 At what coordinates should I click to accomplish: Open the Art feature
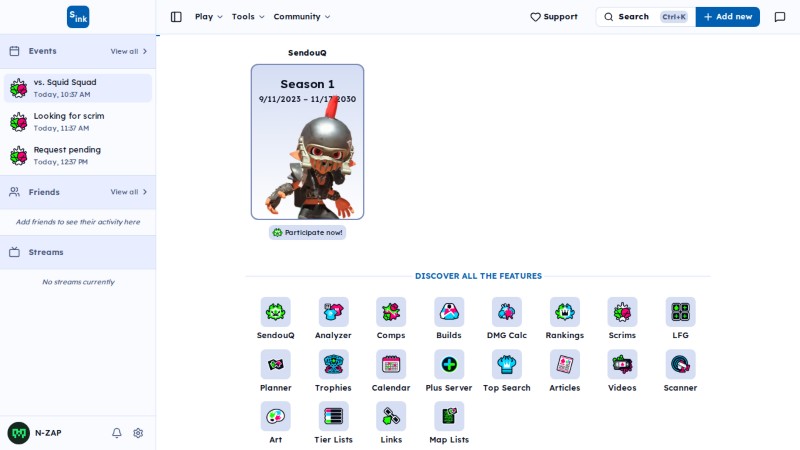[x=276, y=416]
